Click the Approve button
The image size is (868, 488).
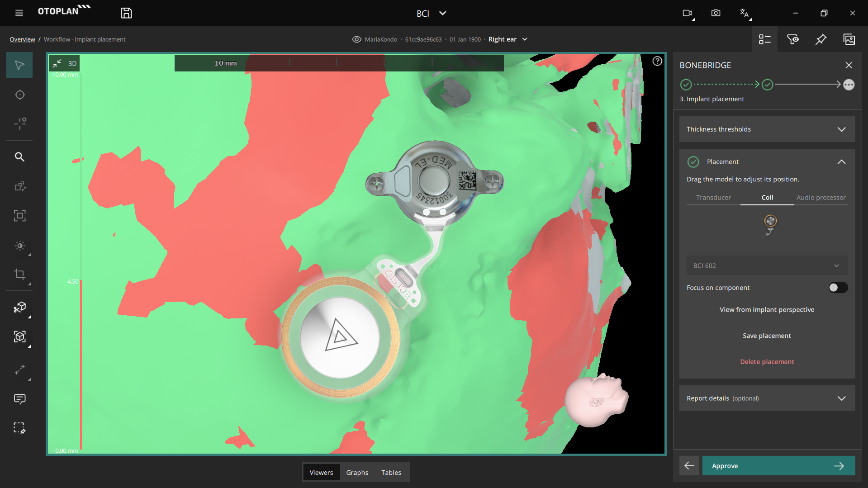(x=778, y=466)
